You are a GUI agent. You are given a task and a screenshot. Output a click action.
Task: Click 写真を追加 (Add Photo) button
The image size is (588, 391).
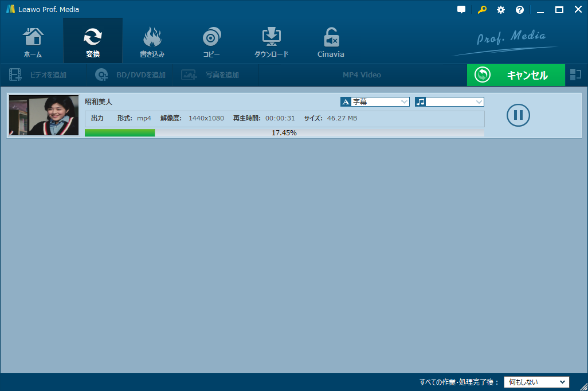pyautogui.click(x=215, y=75)
